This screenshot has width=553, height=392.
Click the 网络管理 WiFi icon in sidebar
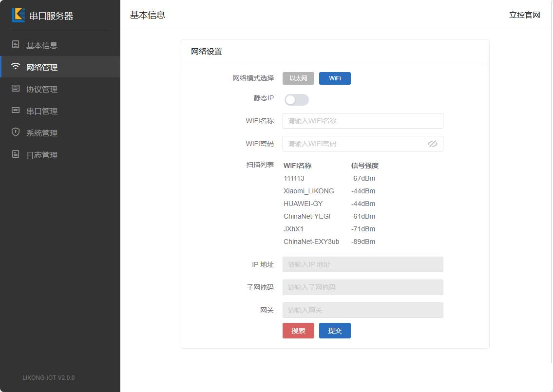pos(16,66)
